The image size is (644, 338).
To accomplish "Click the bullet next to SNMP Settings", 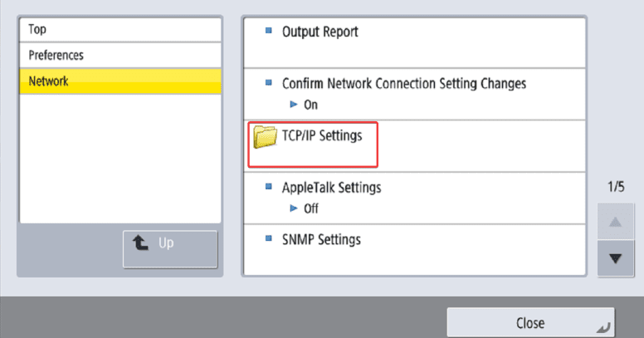I will point(268,239).
